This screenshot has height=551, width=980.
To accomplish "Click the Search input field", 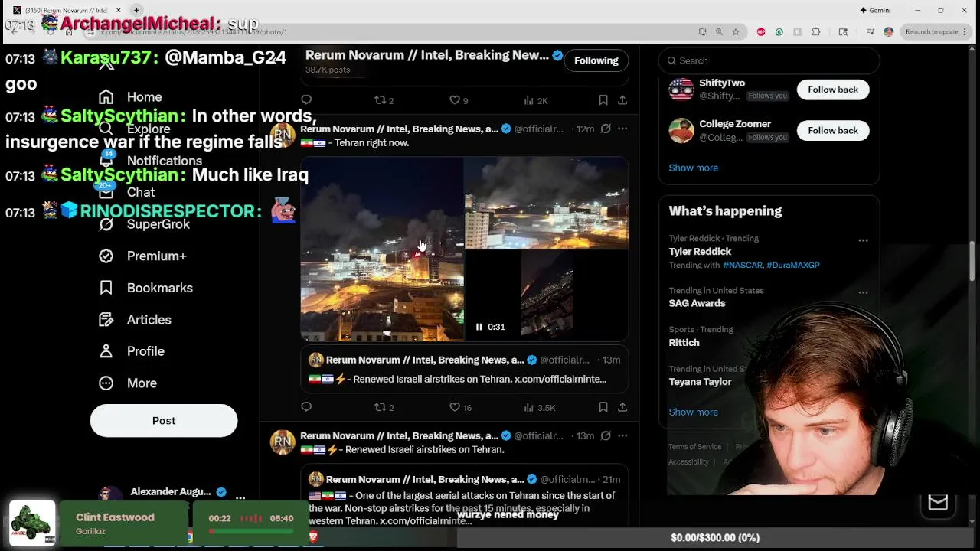I will [x=769, y=60].
